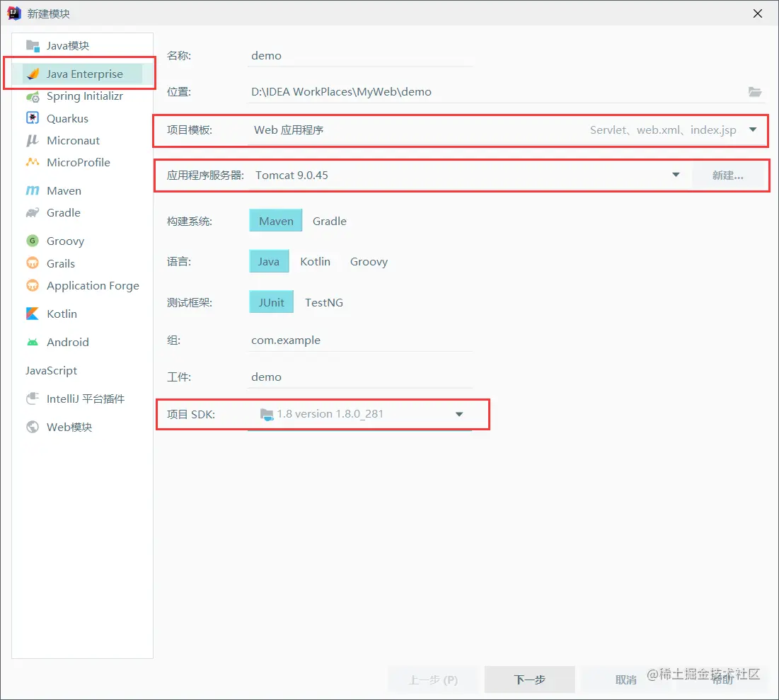This screenshot has width=779, height=700.
Task: Select IntelliJ 平台插件 entry
Action: (x=83, y=398)
